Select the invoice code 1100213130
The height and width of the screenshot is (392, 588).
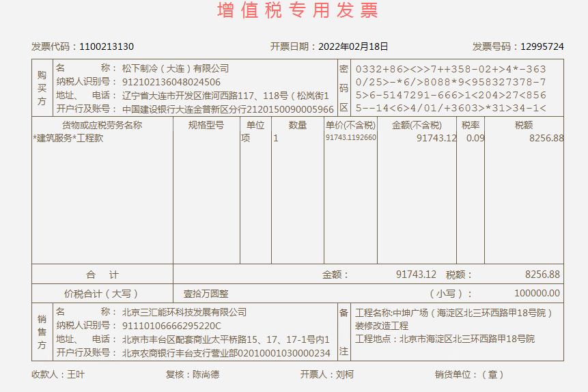click(107, 46)
